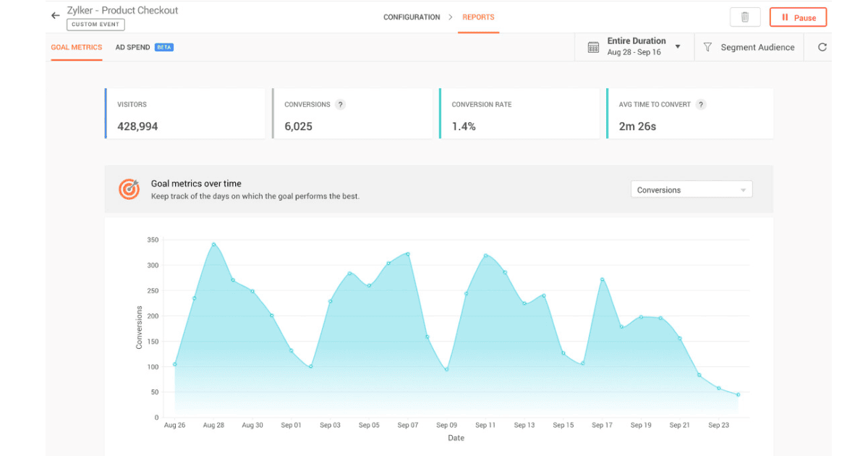This screenshot has height=456, width=868.
Task: Switch to the Ad Spend tab
Action: 132,47
